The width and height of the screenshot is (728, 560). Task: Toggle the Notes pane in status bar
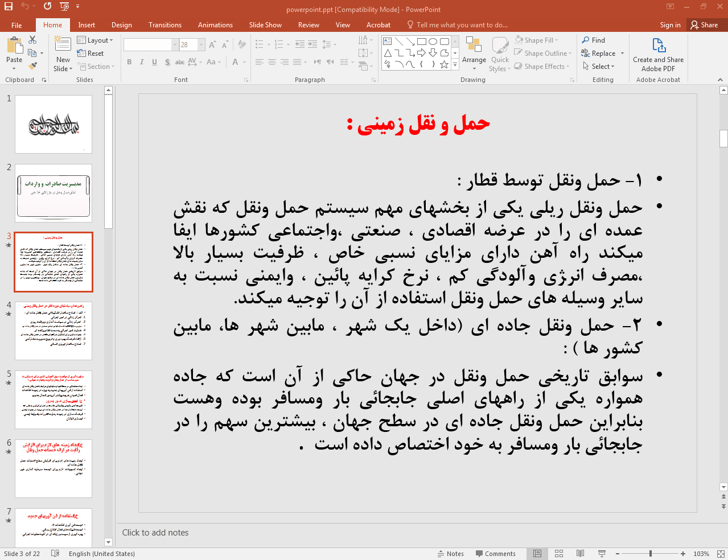[x=450, y=554]
